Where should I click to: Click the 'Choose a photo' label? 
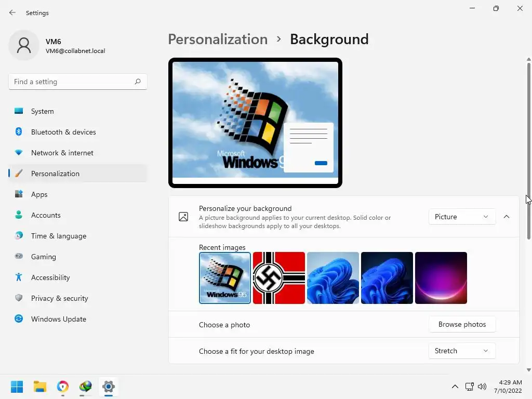224,325
